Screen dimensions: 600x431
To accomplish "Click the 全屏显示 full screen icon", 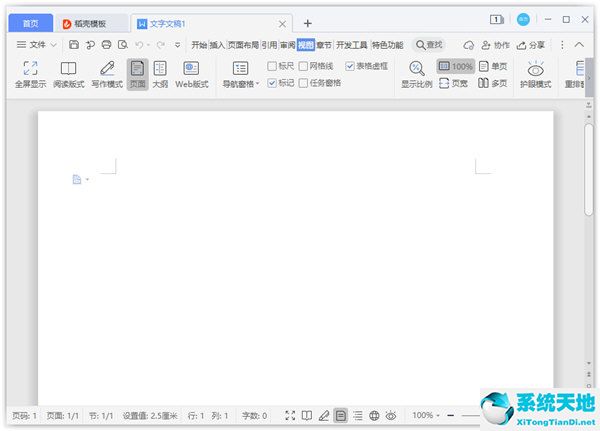I will click(30, 74).
